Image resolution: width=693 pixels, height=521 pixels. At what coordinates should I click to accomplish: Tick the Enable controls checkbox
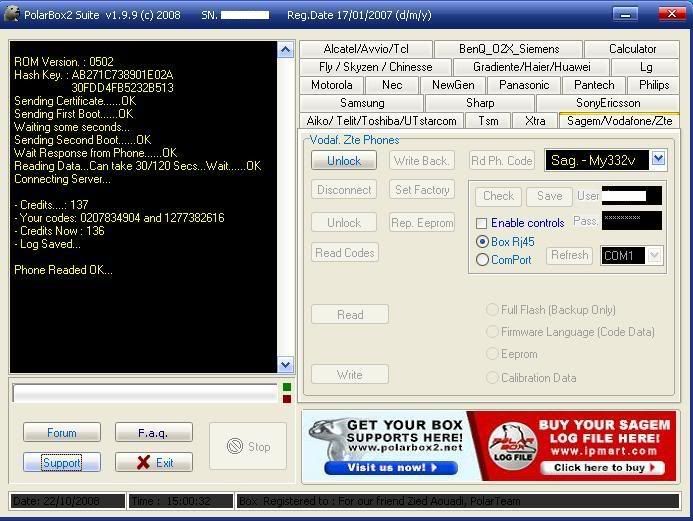(x=481, y=223)
